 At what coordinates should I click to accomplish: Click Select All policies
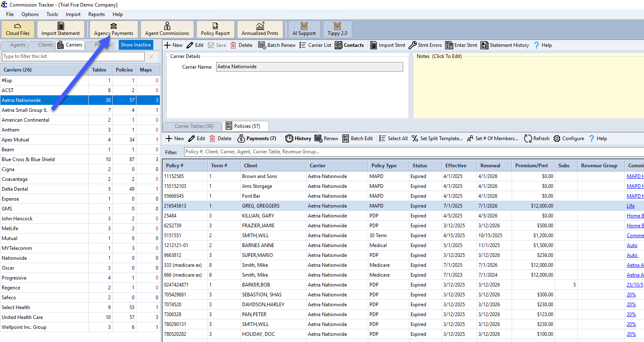pos(393,139)
